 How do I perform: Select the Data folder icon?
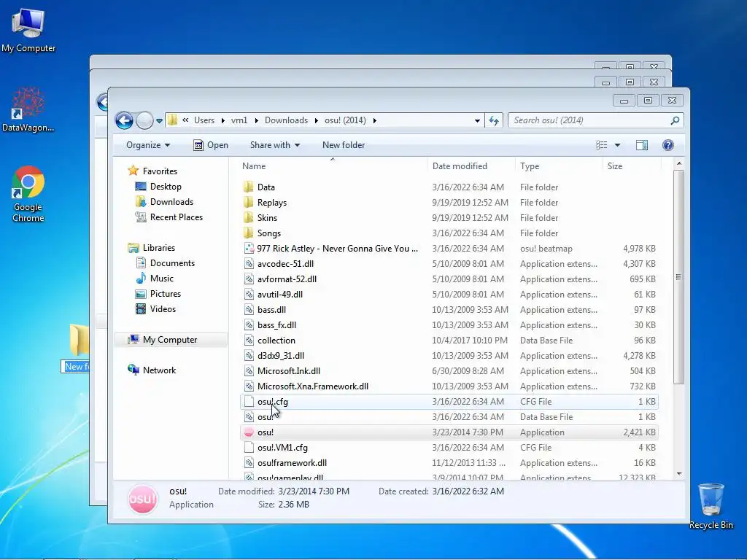point(248,187)
